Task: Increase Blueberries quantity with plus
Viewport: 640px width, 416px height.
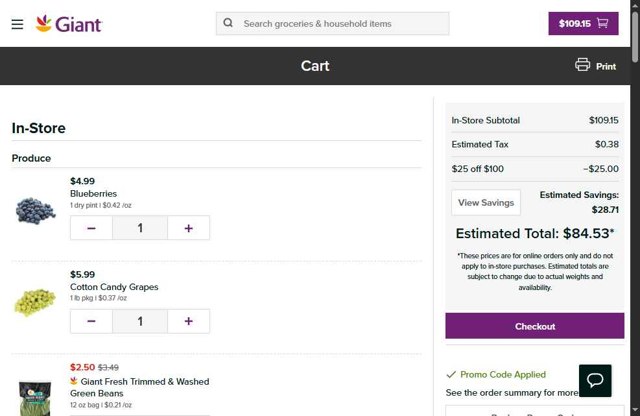Action: pyautogui.click(x=189, y=228)
